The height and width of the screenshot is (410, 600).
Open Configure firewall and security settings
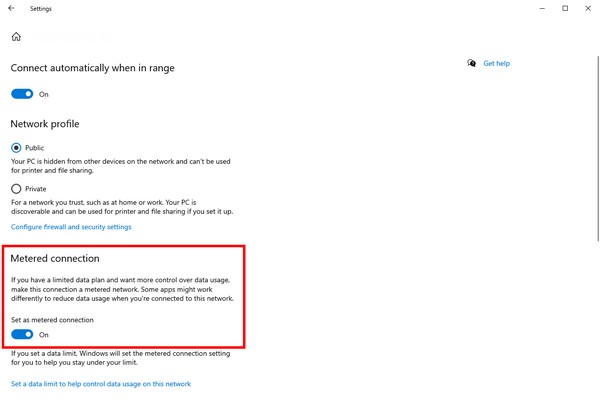(71, 227)
